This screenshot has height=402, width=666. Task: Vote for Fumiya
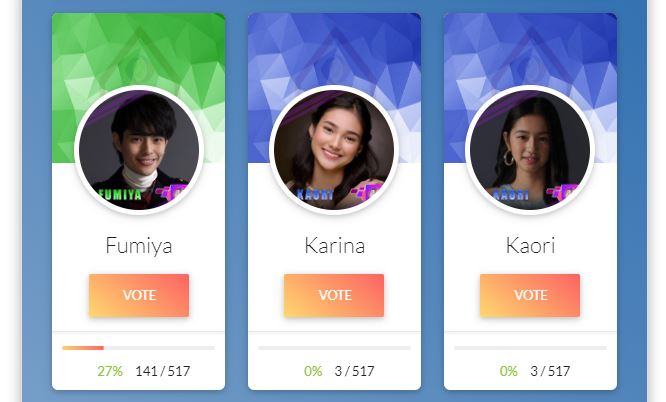pos(139,295)
